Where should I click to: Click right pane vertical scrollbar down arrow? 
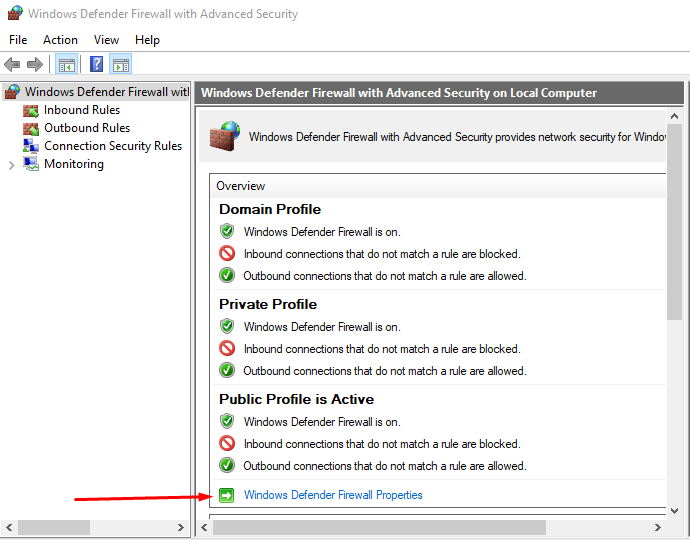pos(675,509)
